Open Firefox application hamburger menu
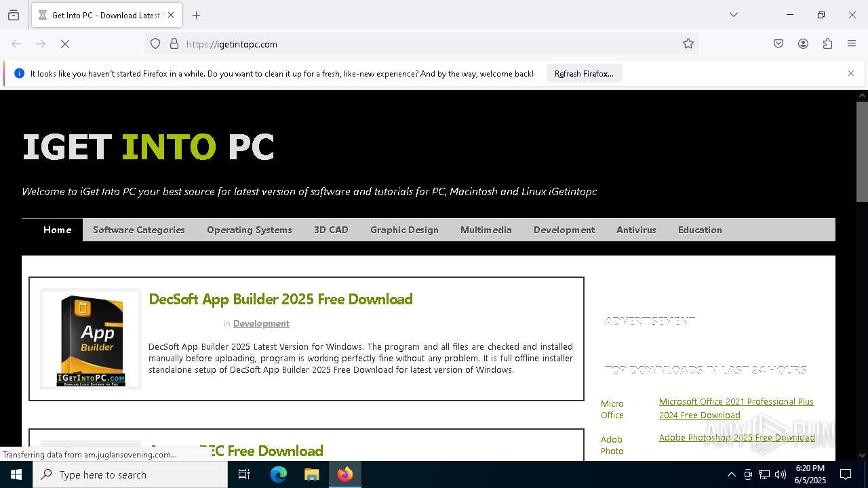This screenshot has width=868, height=488. [852, 44]
